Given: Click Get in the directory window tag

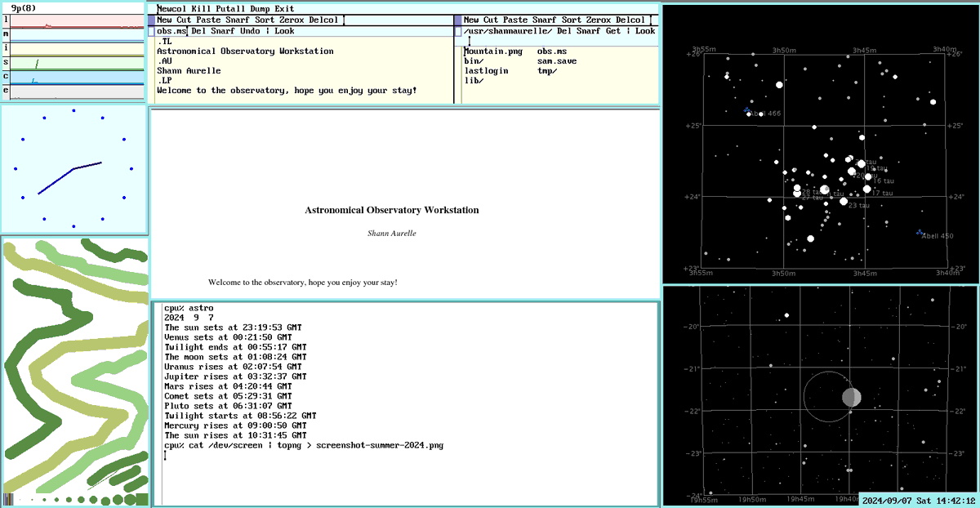Looking at the screenshot, I should coord(613,31).
